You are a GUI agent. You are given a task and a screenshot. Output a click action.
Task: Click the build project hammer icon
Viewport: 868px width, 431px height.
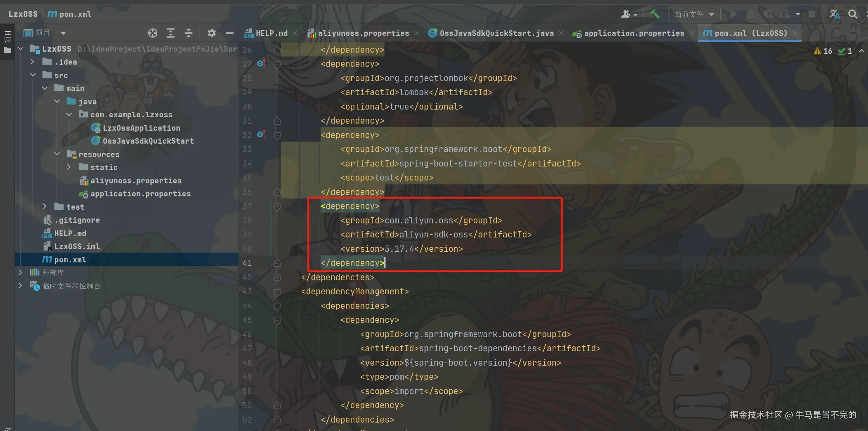point(655,14)
